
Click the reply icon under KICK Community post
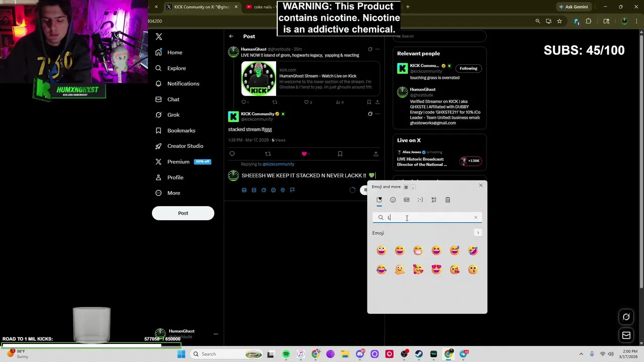tap(232, 154)
